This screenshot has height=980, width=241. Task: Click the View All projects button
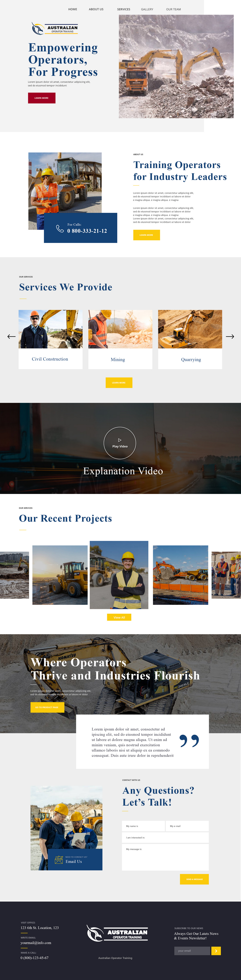[119, 617]
